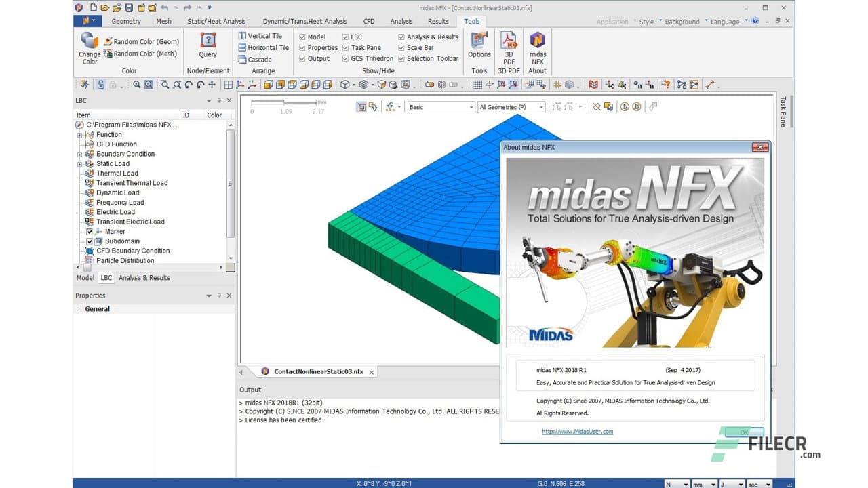The image size is (868, 488).
Task: Enable the Scale Bar checkbox
Action: pyautogui.click(x=402, y=47)
